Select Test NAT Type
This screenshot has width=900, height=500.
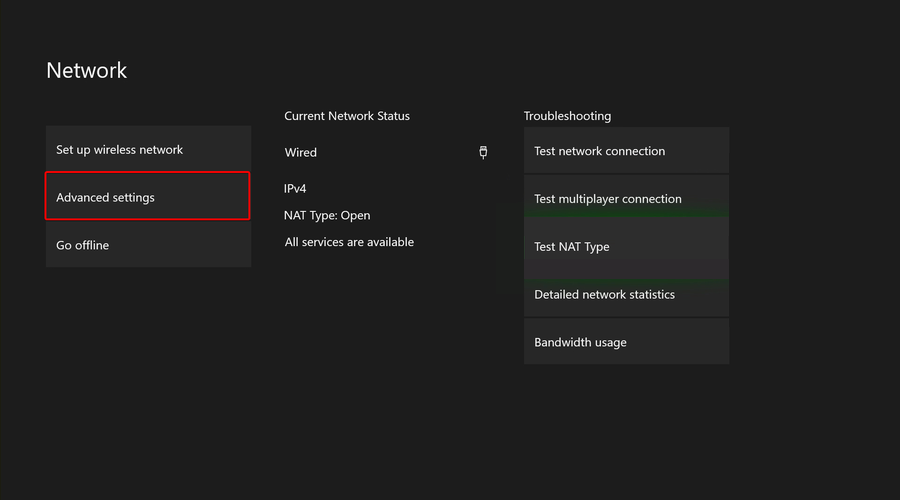(626, 246)
